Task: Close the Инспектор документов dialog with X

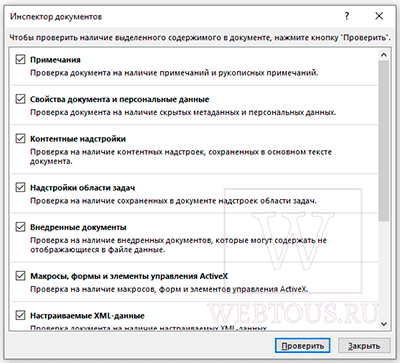Action: point(379,16)
